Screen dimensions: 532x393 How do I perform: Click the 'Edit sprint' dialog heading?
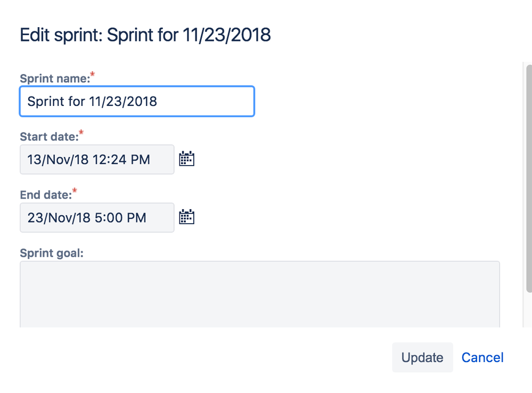point(145,35)
